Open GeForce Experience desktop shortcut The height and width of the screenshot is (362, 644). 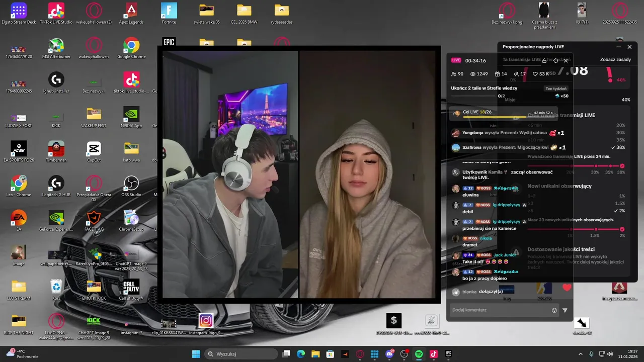[x=56, y=221]
